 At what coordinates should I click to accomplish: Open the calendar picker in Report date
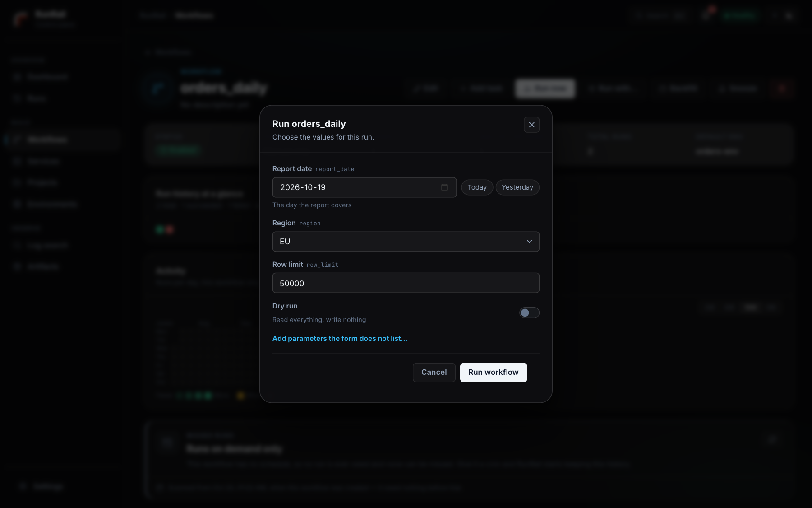coord(444,187)
